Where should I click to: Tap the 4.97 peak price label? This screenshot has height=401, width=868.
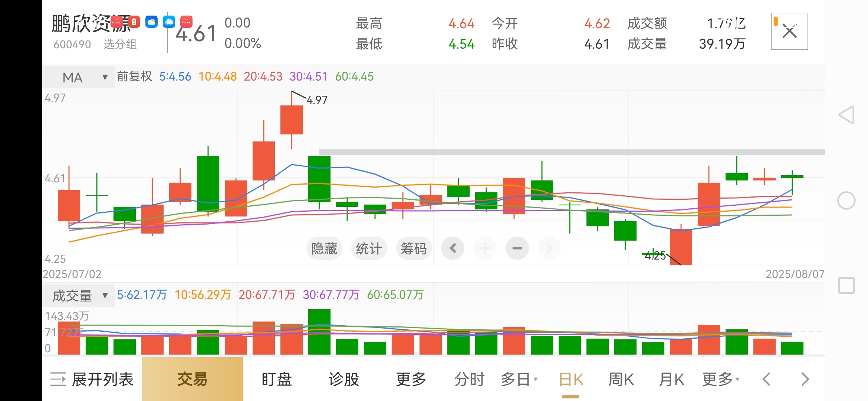pos(317,100)
